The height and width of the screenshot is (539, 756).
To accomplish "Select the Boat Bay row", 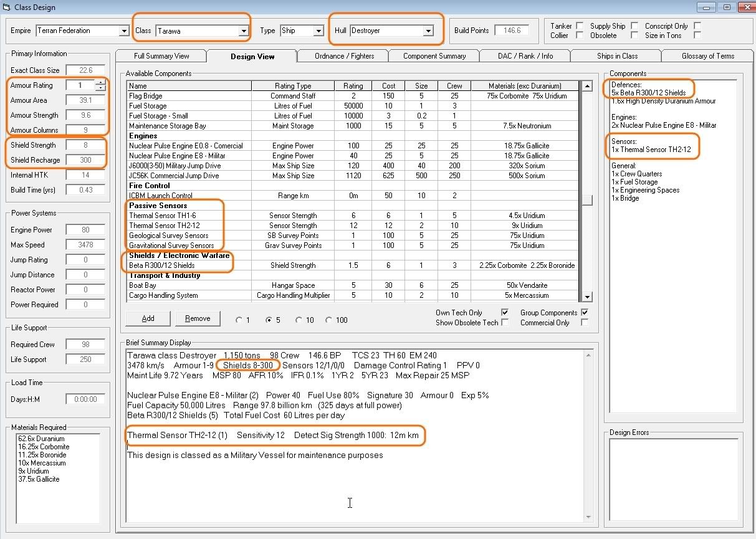I will (353, 285).
